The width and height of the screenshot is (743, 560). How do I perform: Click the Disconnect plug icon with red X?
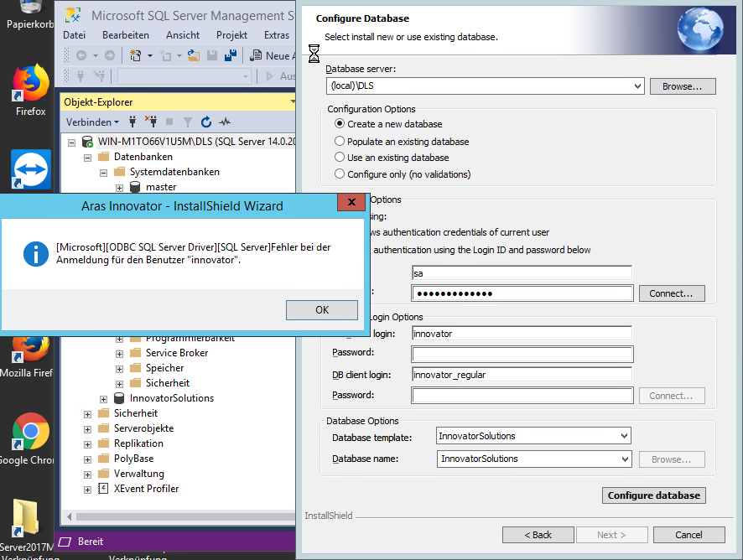coord(151,122)
